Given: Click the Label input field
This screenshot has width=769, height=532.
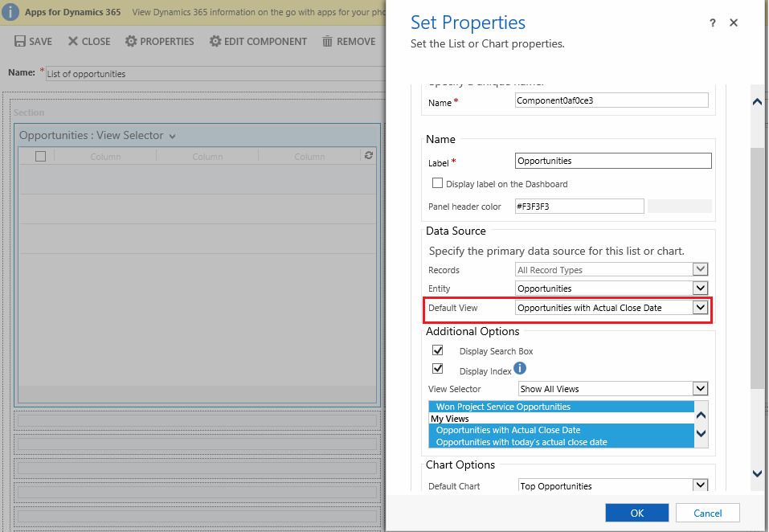Looking at the screenshot, I should 613,161.
